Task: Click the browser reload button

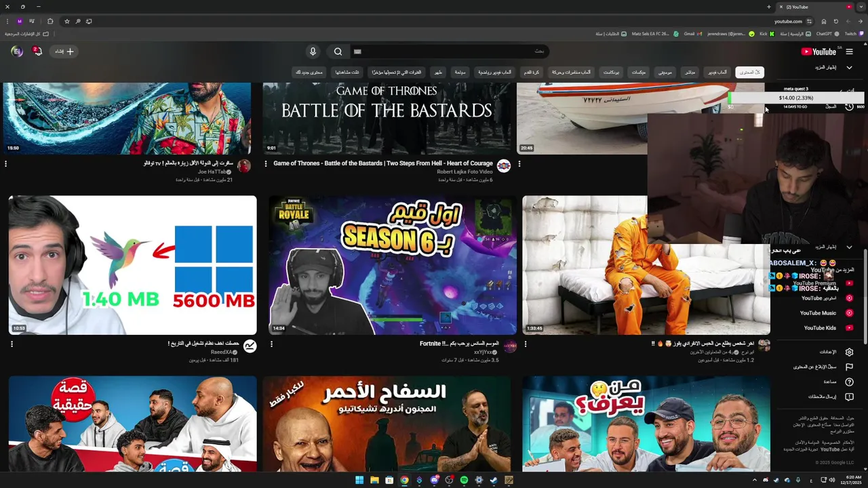Action: pos(835,21)
